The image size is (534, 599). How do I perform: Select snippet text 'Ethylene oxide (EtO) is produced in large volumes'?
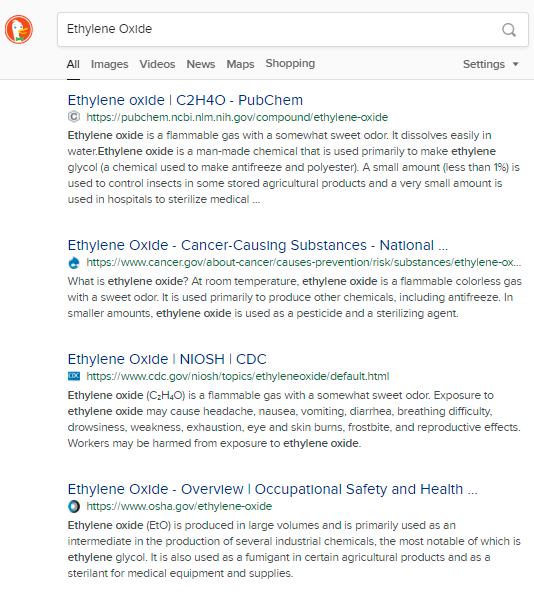[193, 525]
